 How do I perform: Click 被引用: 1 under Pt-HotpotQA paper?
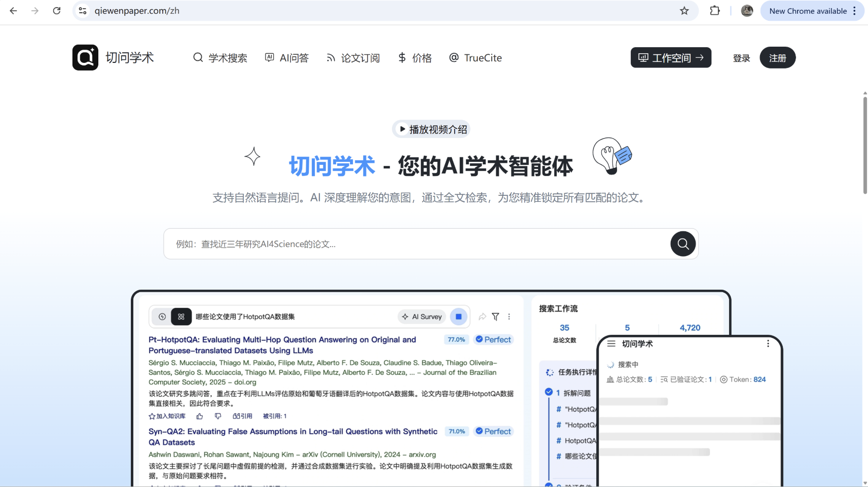click(275, 416)
